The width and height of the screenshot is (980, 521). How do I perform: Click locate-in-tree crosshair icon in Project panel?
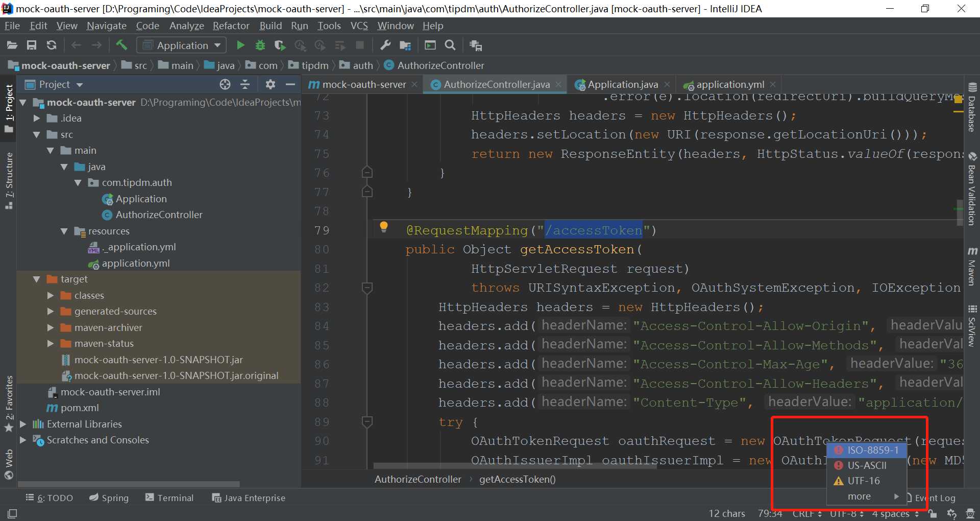225,84
